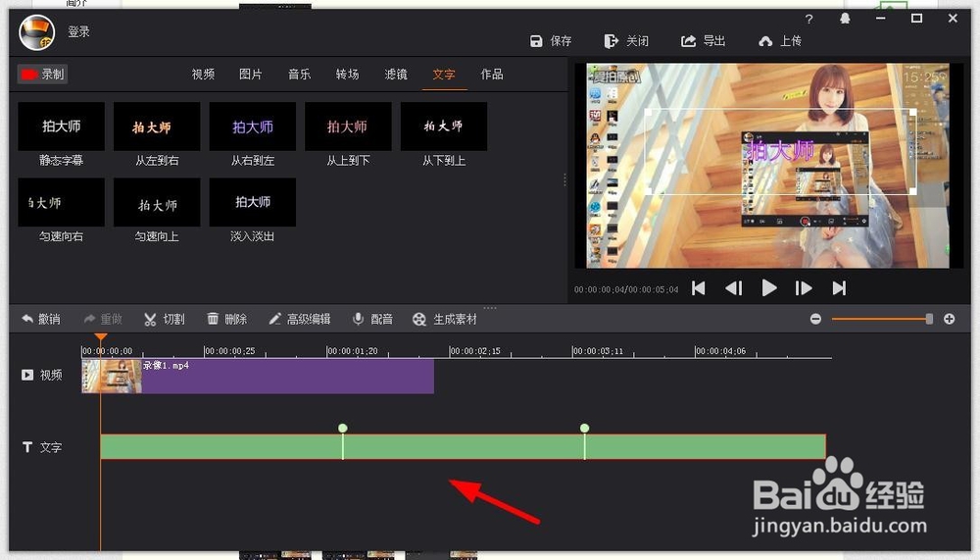Select the 录像1.mp4 video clip
980x560 pixels.
point(258,376)
